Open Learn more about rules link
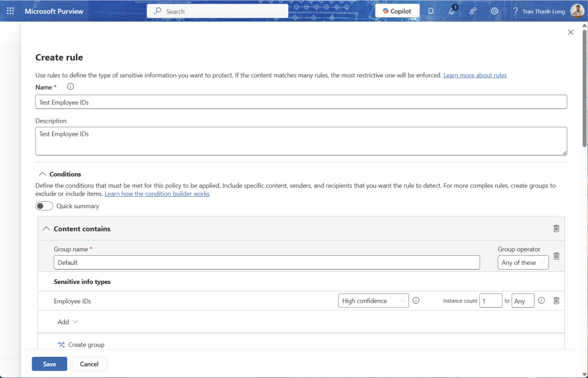588x378 pixels. coord(475,75)
